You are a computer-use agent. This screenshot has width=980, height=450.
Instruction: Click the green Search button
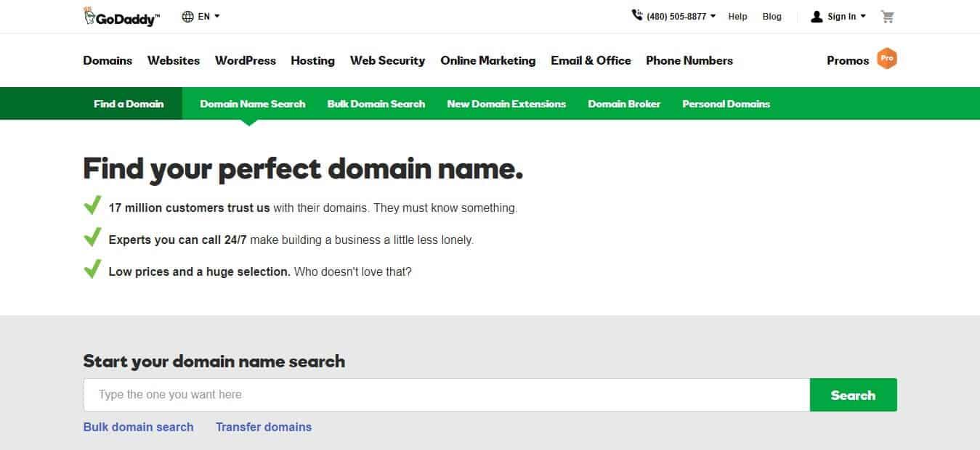[854, 395]
